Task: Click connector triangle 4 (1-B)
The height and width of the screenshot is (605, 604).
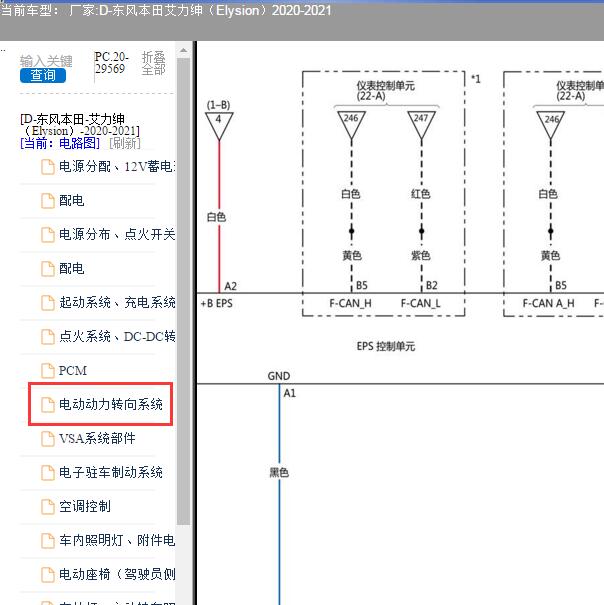Action: (x=219, y=126)
